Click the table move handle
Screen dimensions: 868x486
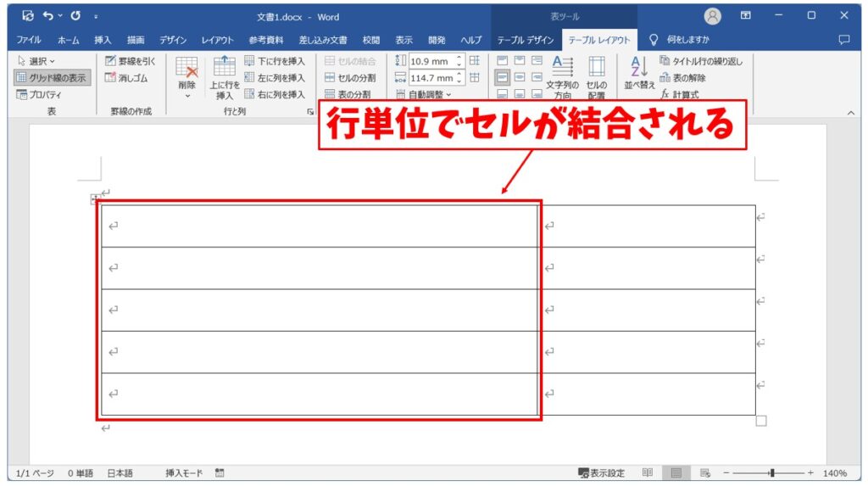[x=95, y=199]
